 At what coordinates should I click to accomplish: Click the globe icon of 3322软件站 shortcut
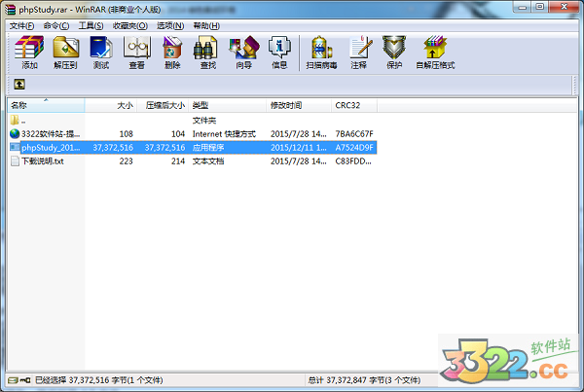(x=15, y=133)
